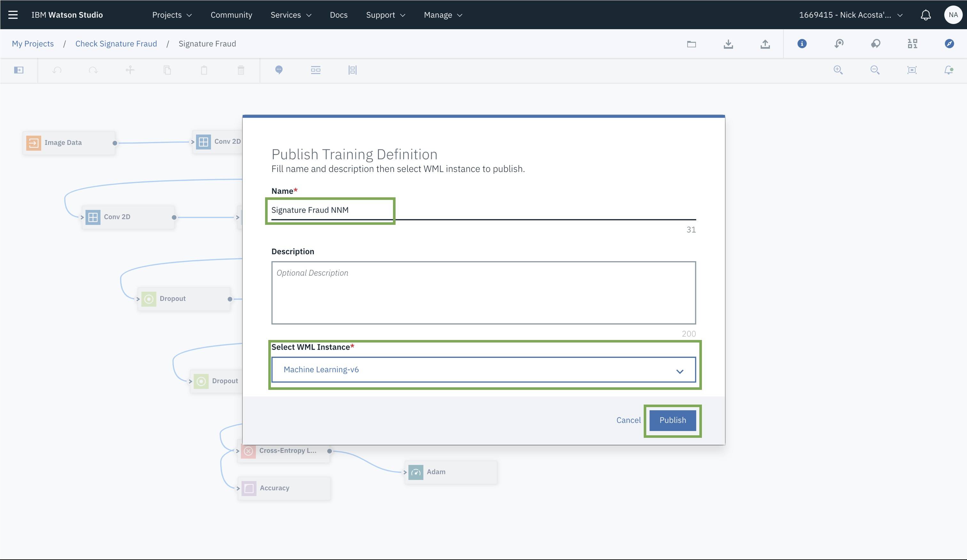
Task: Click IBM Watson Studio logo text
Action: coord(67,15)
